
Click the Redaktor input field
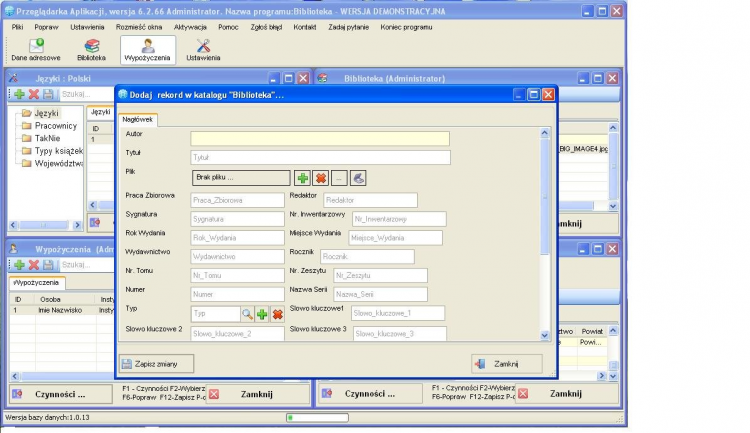coord(371,200)
